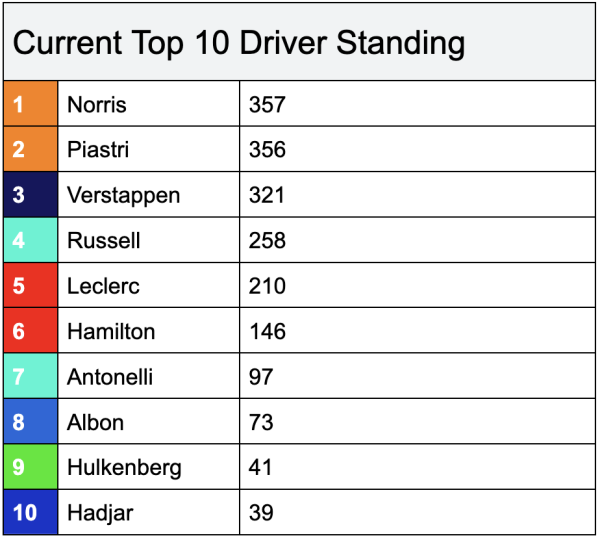The width and height of the screenshot is (600, 538).
Task: Click the 258 points cell
Action: point(416,241)
